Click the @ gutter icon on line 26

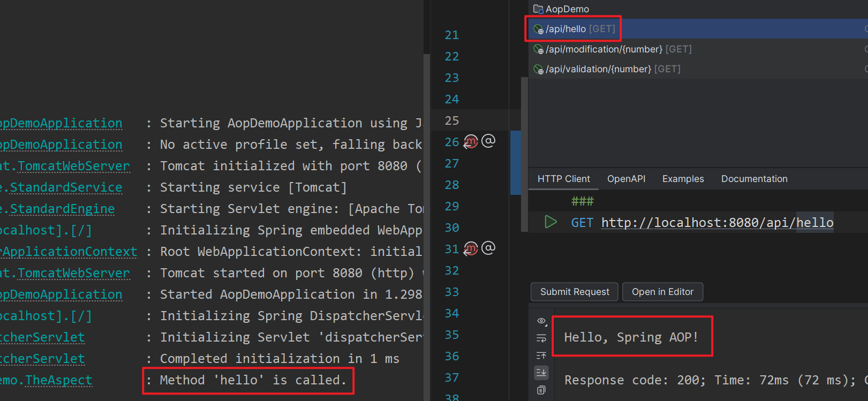(488, 141)
